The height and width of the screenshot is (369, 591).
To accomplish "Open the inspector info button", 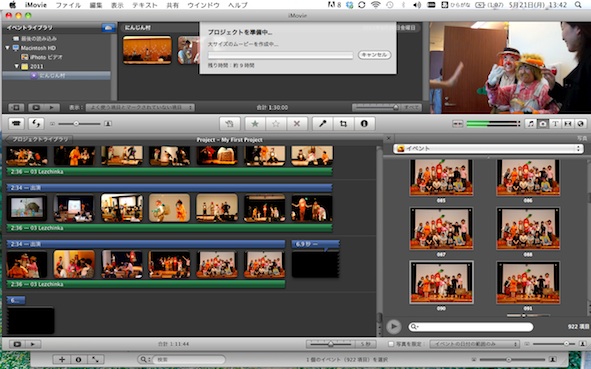I will tap(364, 124).
